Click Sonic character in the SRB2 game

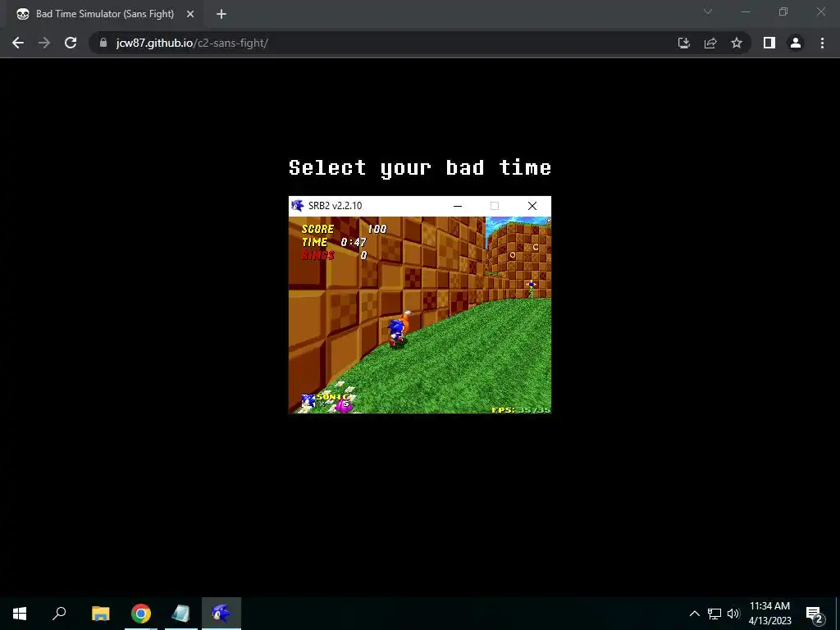(x=396, y=333)
